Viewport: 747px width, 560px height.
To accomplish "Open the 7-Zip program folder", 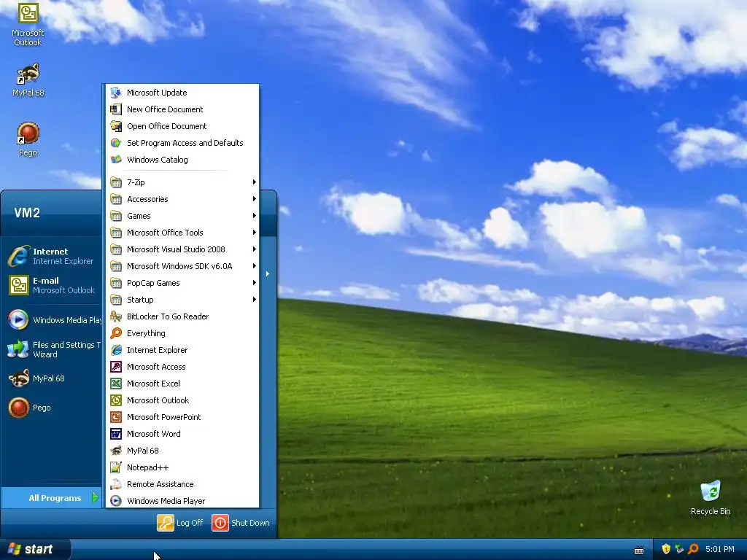I will click(x=182, y=182).
